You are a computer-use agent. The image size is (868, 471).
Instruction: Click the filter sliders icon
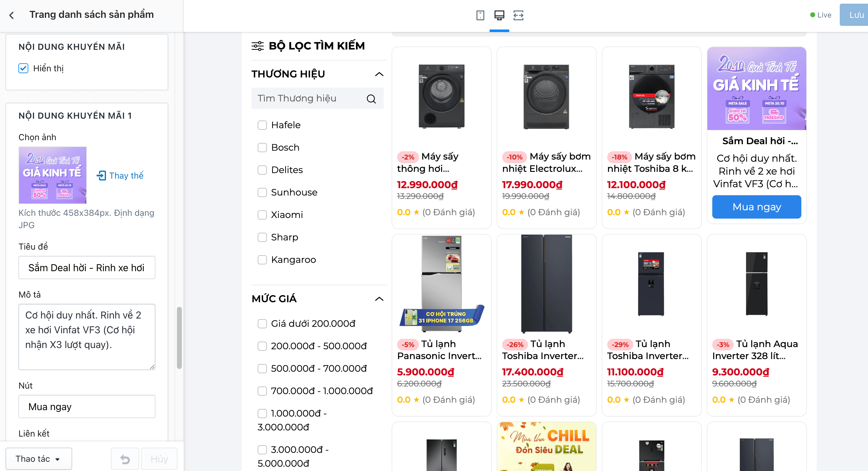pos(258,46)
